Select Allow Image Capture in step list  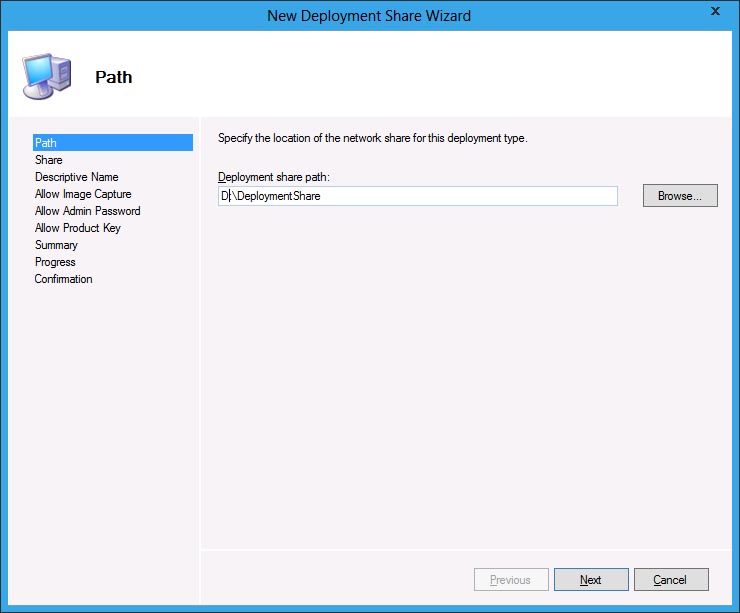click(83, 194)
